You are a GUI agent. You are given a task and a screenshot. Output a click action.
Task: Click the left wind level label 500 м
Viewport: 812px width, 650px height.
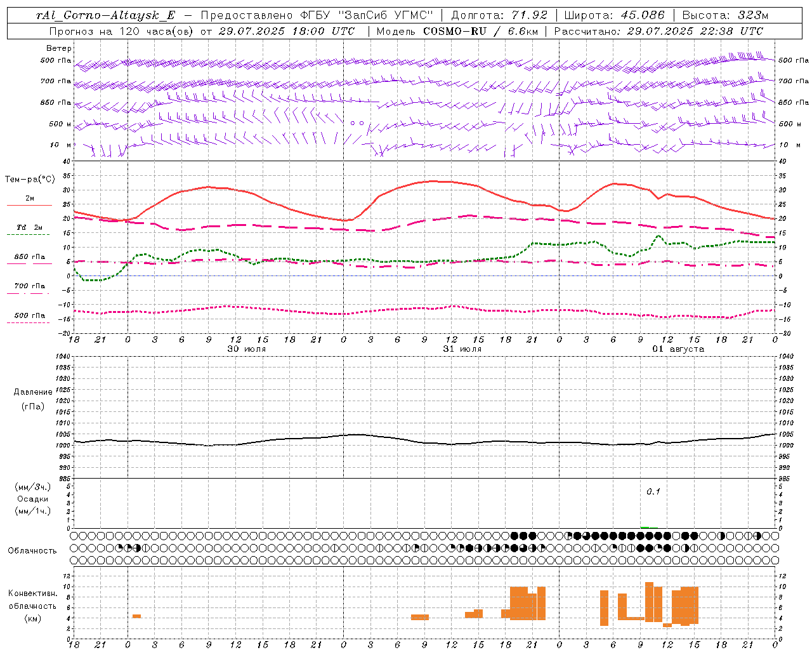pyautogui.click(x=61, y=124)
